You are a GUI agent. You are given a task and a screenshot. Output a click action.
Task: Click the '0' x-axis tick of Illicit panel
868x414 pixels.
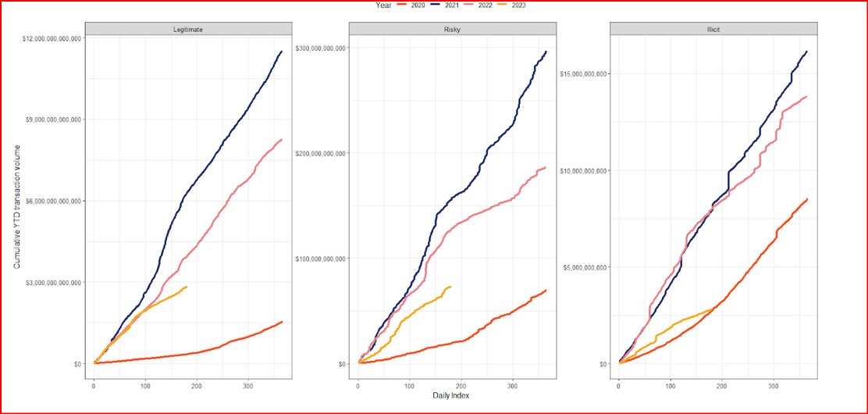619,386
